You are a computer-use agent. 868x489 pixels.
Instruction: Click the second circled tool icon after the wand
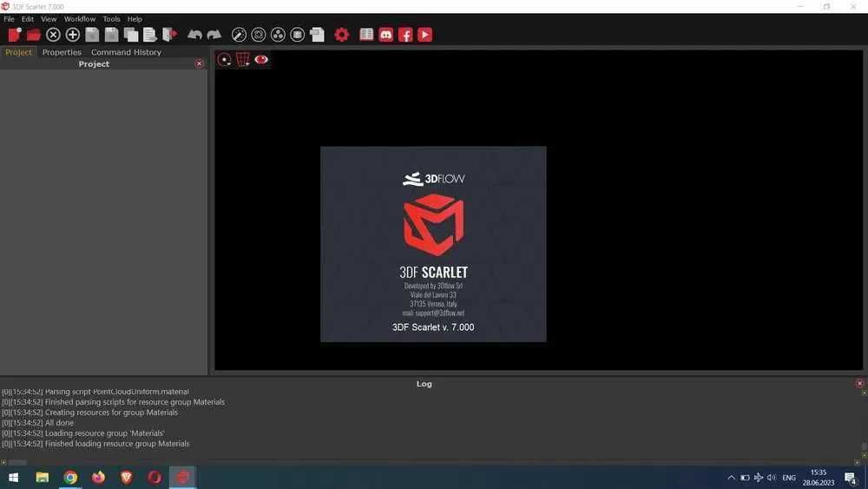(259, 35)
